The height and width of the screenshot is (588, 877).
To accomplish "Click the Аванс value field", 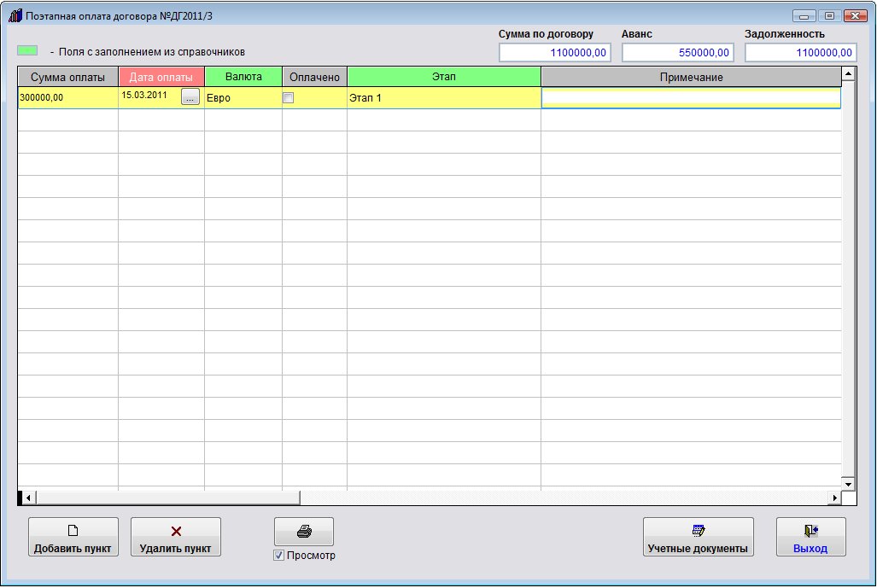I will click(x=678, y=53).
